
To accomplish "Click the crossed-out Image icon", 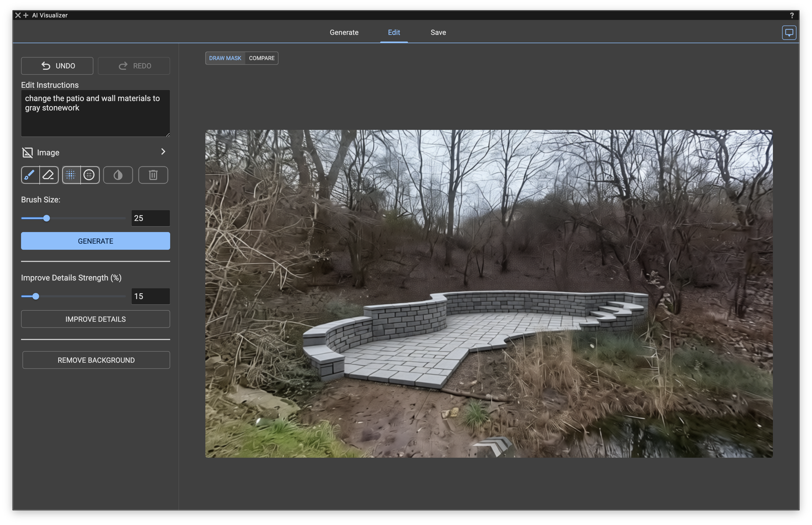I will point(27,153).
